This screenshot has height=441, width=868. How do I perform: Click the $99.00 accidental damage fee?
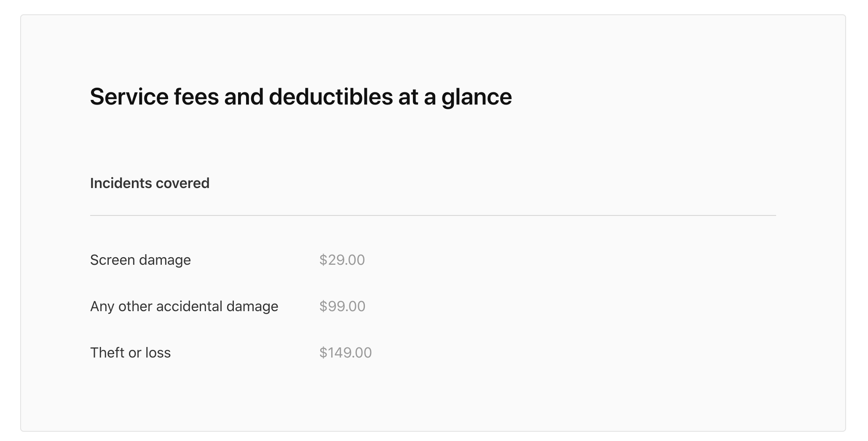point(342,307)
